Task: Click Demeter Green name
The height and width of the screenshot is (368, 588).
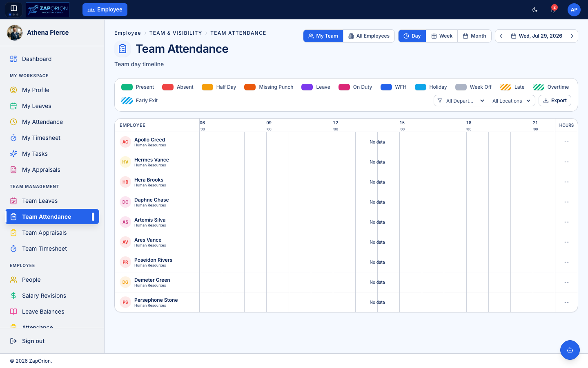Action: coord(152,280)
